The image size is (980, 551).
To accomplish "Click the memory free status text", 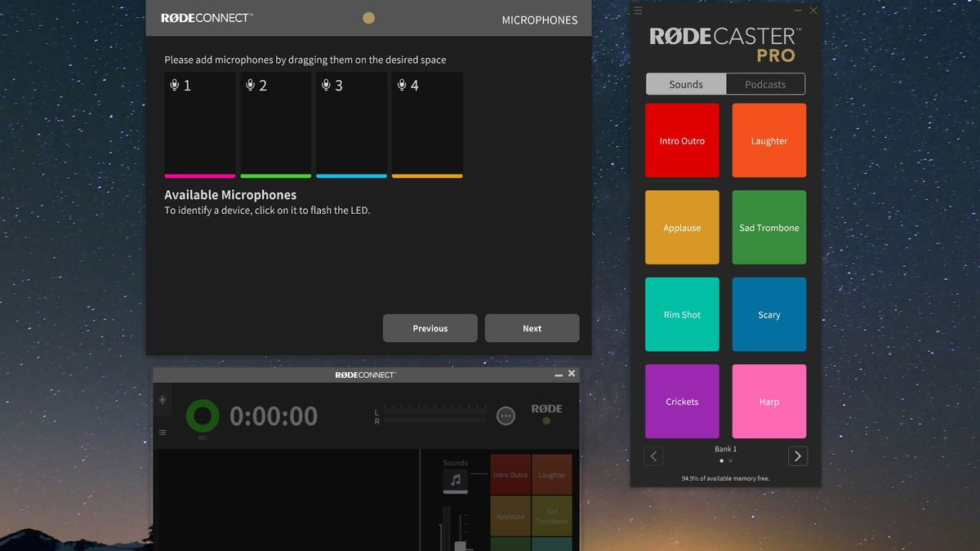I will (x=725, y=478).
